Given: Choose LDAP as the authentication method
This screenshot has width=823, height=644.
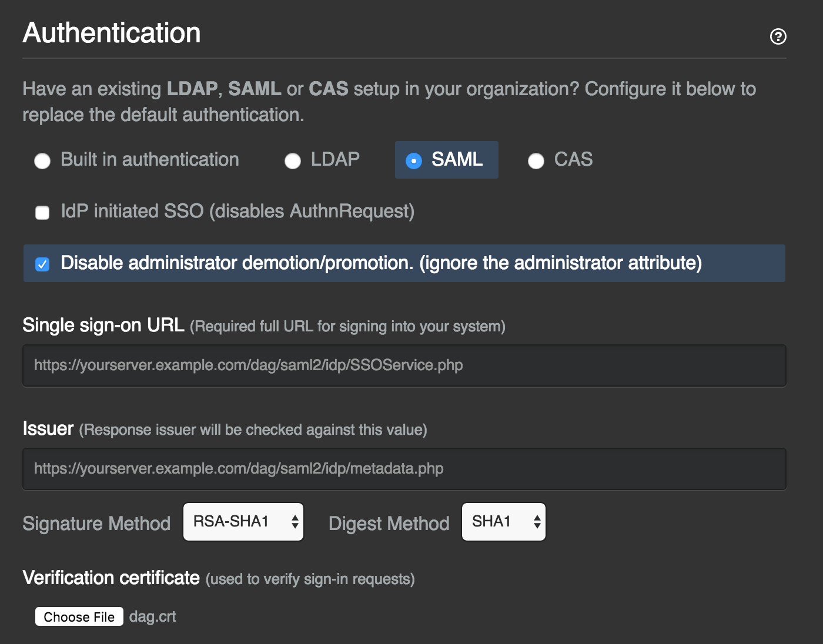Looking at the screenshot, I should click(293, 160).
